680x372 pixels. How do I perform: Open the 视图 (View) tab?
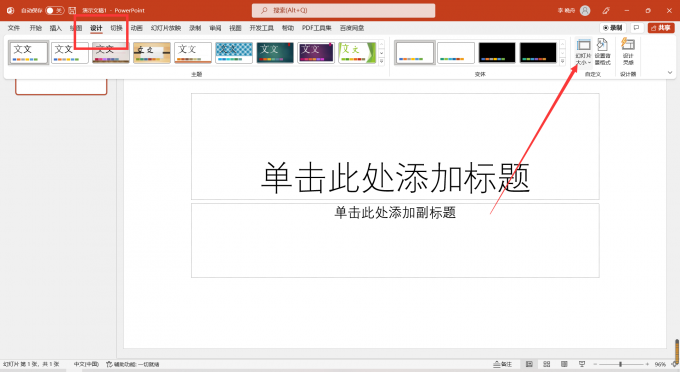235,28
